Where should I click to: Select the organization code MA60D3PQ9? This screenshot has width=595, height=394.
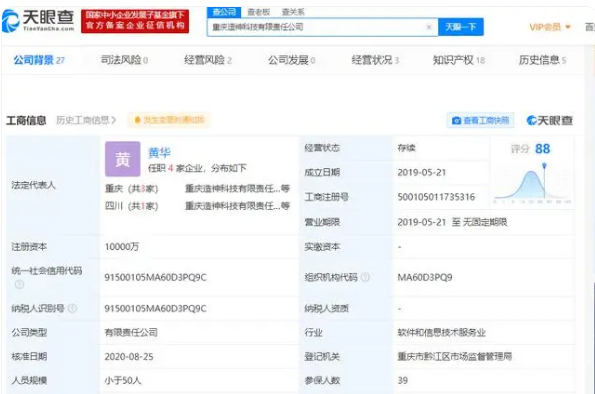click(x=425, y=277)
